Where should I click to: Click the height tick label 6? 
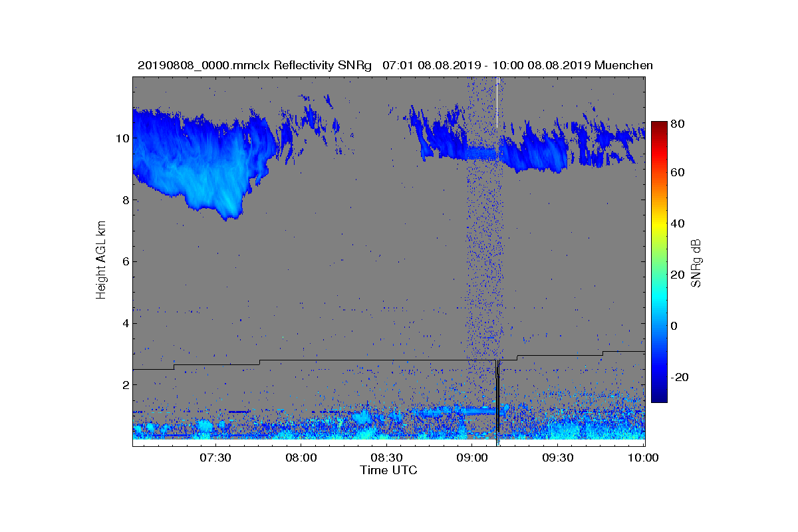coord(124,261)
